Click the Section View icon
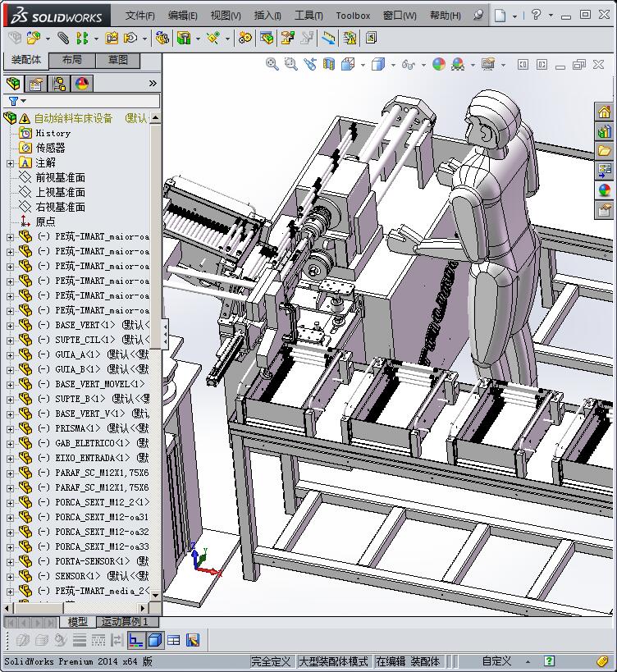 [x=329, y=64]
